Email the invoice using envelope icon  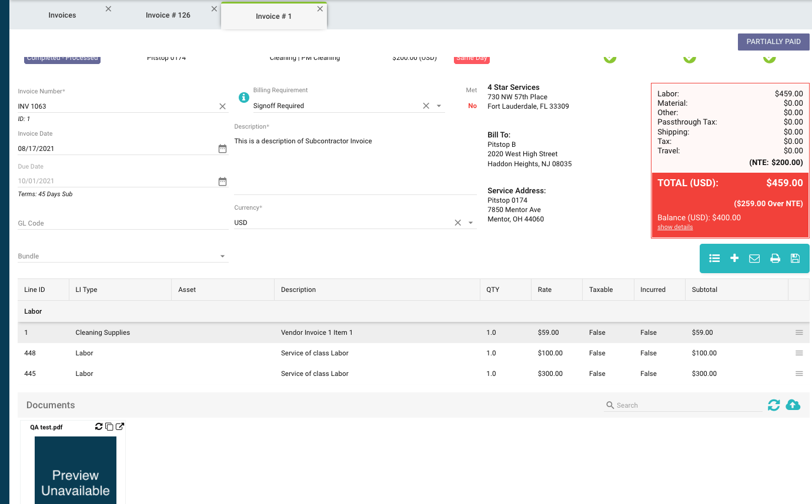(754, 258)
